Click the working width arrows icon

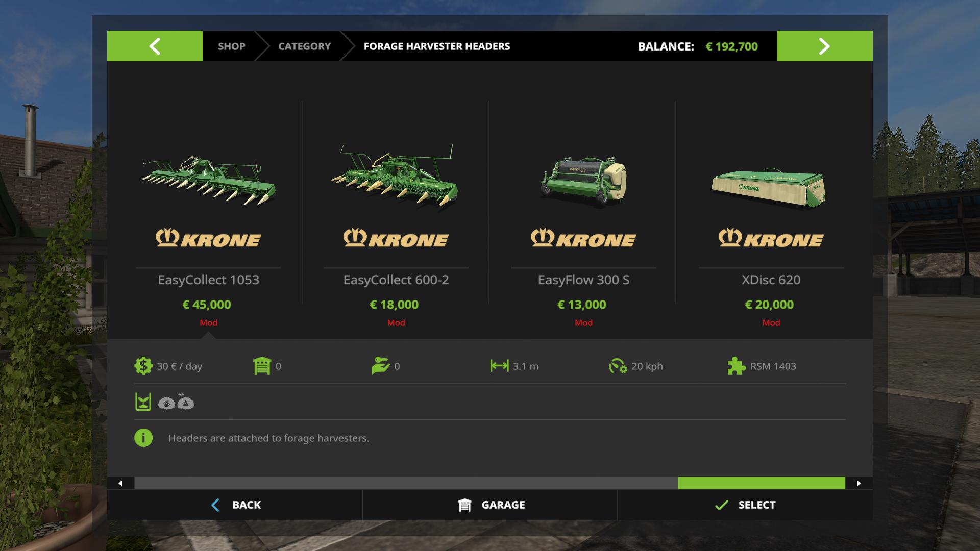coord(499,366)
